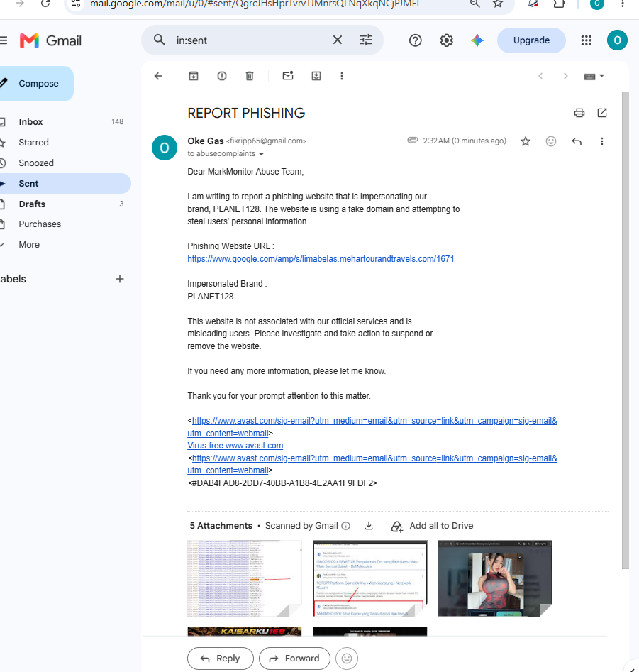Open the browser extensions puzzle icon
This screenshot has width=639, height=672.
pos(559,4)
